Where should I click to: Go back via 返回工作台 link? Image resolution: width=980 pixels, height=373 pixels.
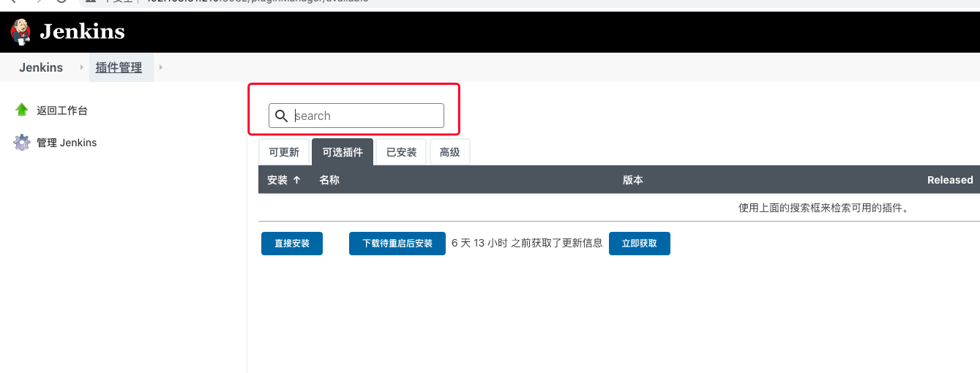(62, 110)
